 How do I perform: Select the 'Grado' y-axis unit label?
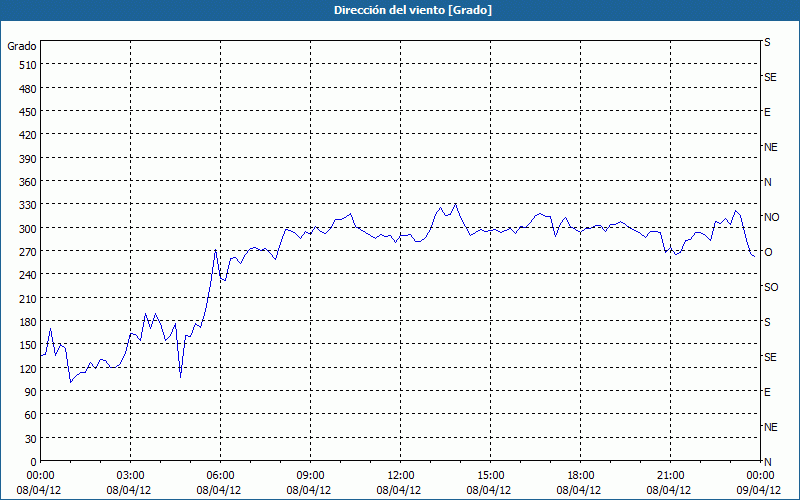click(22, 46)
